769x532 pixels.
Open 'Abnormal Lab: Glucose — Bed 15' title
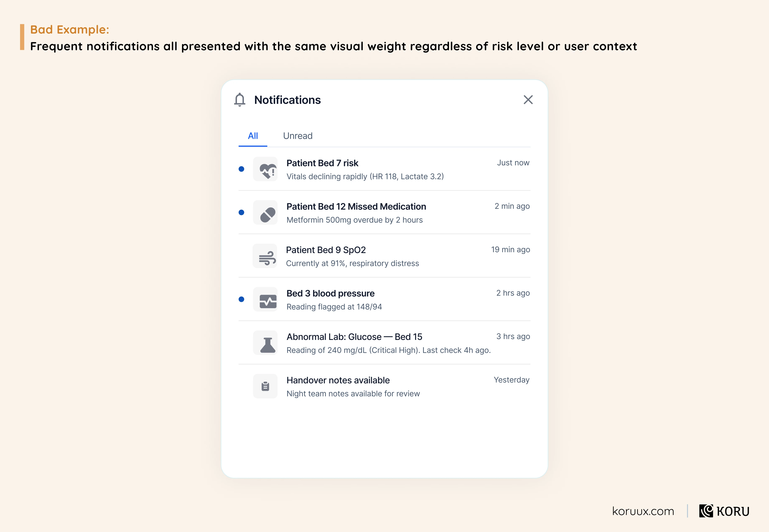click(x=354, y=337)
